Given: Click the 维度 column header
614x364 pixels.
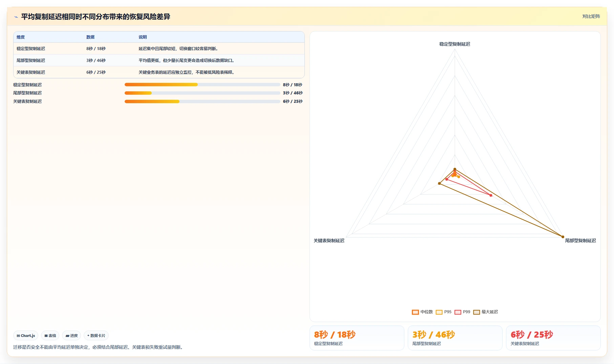Looking at the screenshot, I should (21, 37).
